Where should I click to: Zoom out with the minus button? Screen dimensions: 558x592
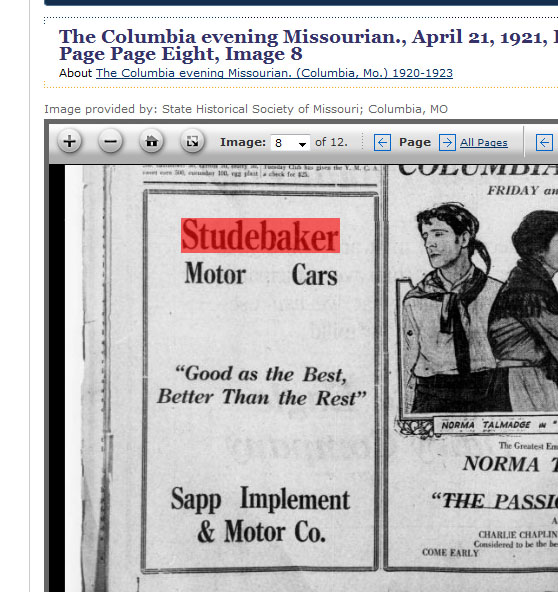click(x=110, y=142)
